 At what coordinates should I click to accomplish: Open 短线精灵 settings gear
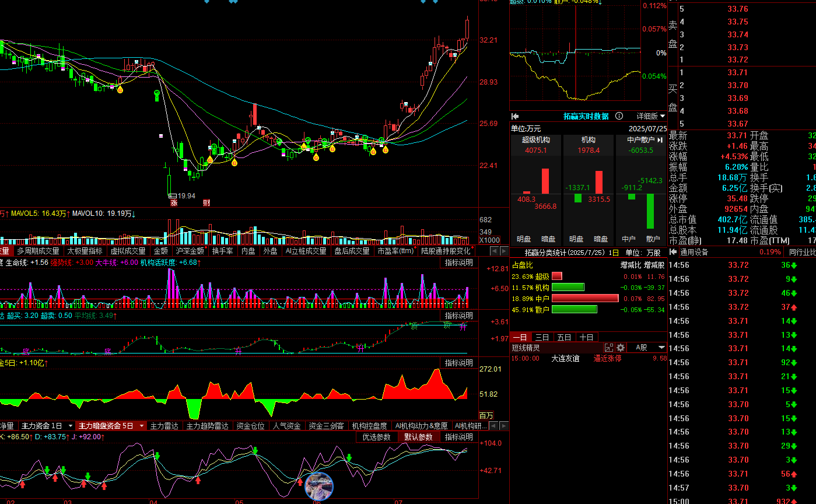pyautogui.click(x=621, y=347)
